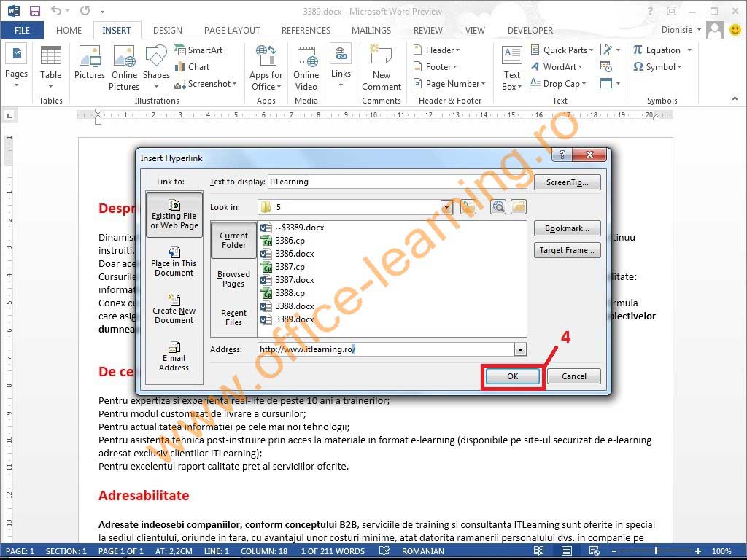Switch to the REFERENCES tab
Screen dimensions: 747x560
point(306,30)
